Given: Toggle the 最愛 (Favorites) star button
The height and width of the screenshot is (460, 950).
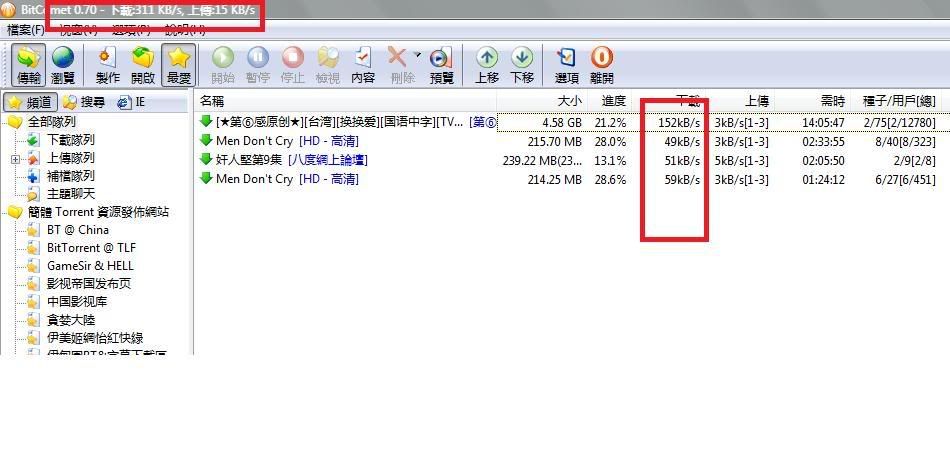Looking at the screenshot, I should tap(179, 64).
